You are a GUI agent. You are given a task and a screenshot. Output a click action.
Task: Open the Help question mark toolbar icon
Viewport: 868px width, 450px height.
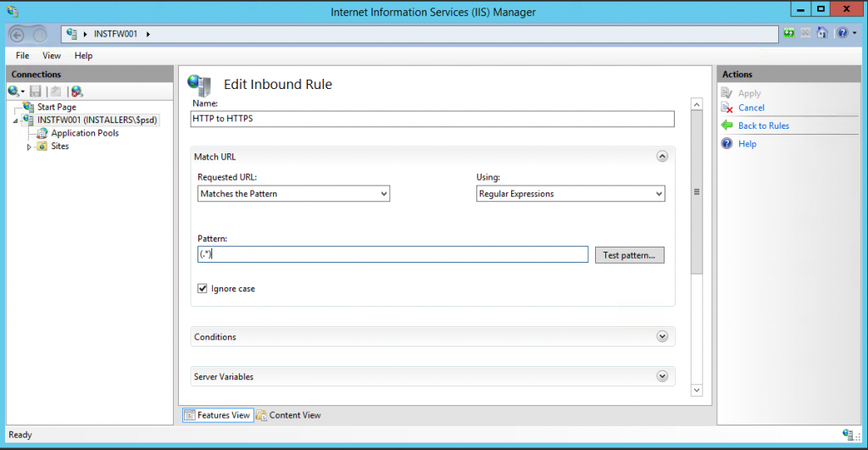click(842, 33)
